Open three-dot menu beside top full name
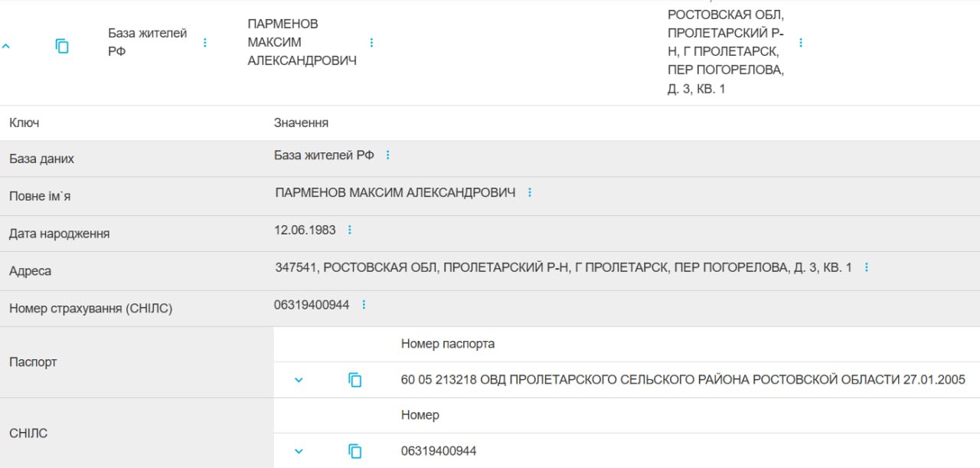 click(x=371, y=43)
